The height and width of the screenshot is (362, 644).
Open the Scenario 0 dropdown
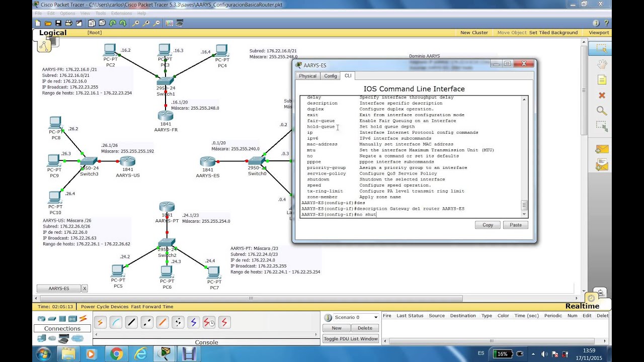tap(375, 317)
